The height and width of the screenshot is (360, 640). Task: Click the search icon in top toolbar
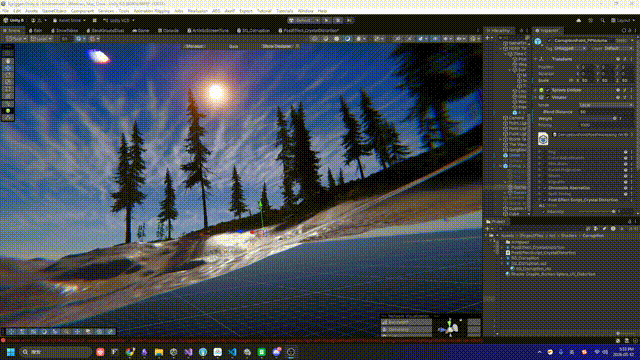point(602,20)
